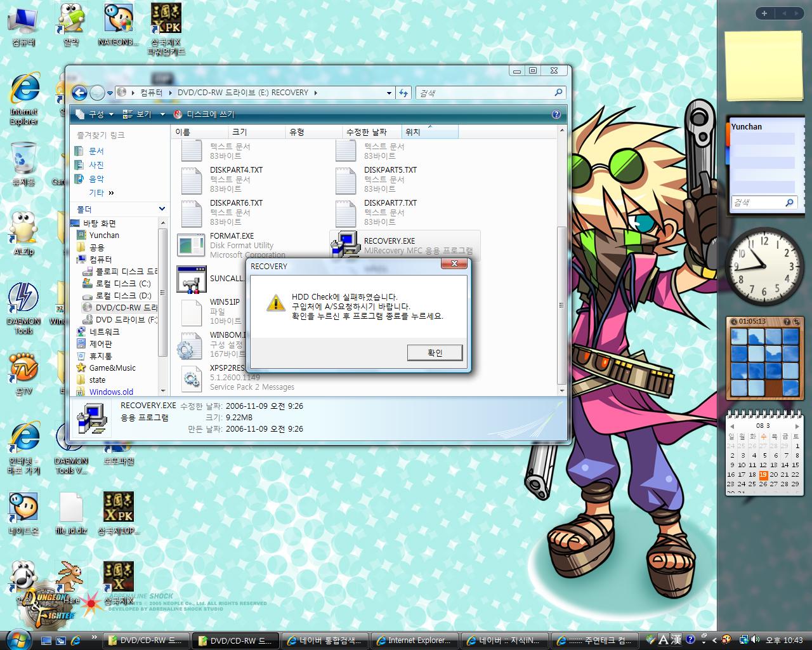Open Explorer help question mark icon
This screenshot has height=650, width=812.
[556, 114]
